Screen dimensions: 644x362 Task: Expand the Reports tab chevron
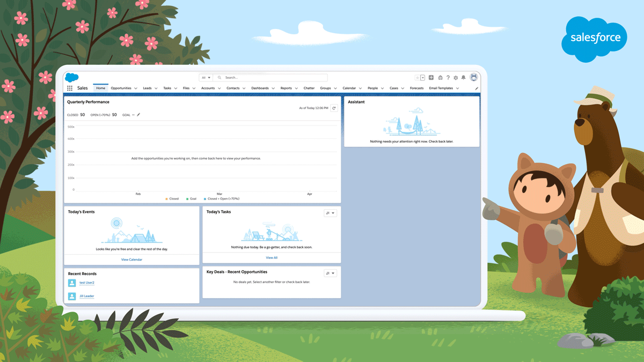click(296, 88)
